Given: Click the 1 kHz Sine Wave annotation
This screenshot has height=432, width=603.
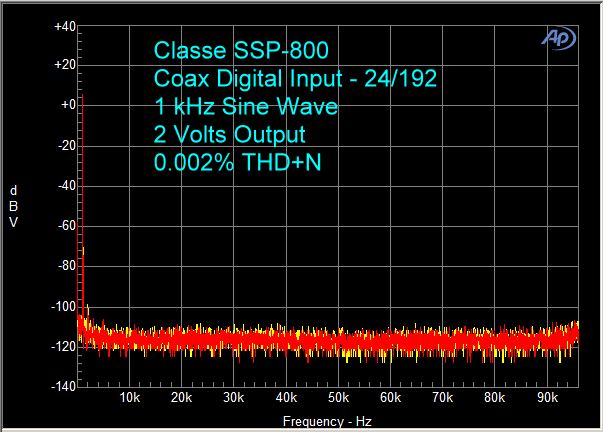Looking at the screenshot, I should pos(245,106).
